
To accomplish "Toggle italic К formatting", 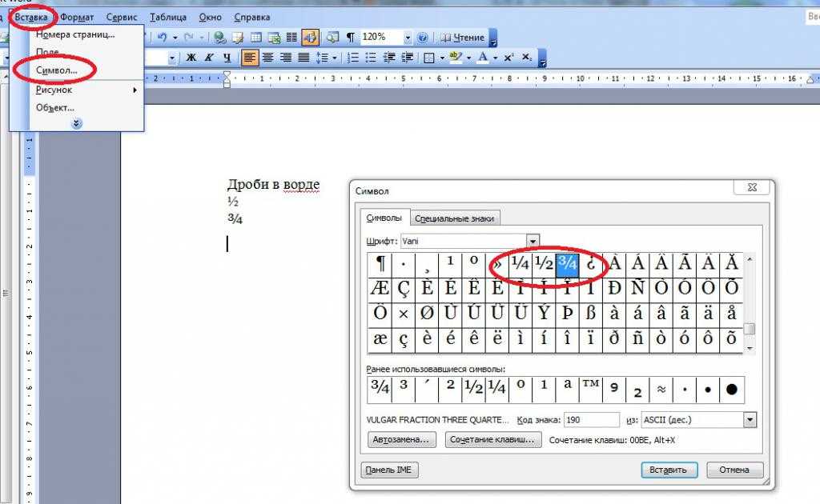I will point(209,58).
